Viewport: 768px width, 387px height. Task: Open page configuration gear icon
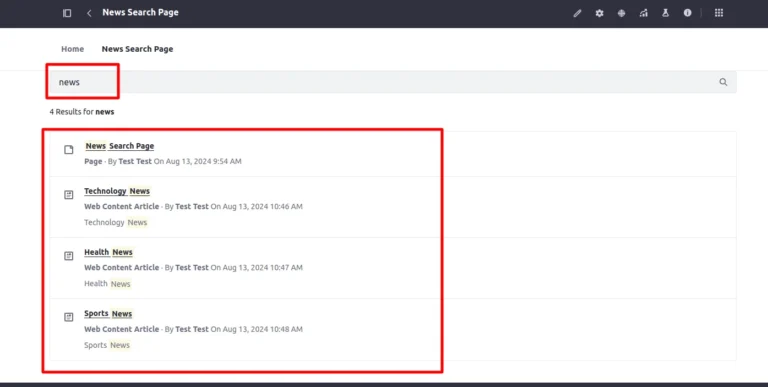[600, 13]
